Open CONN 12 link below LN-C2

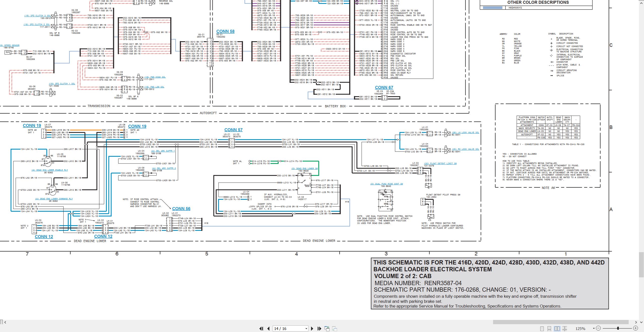coord(103,237)
